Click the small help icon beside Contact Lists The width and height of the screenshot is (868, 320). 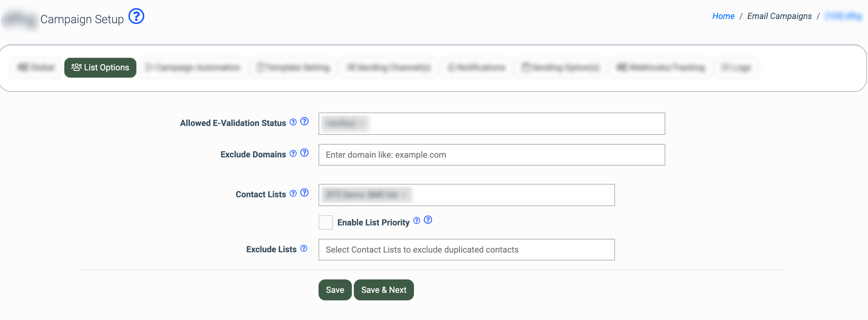coord(293,193)
